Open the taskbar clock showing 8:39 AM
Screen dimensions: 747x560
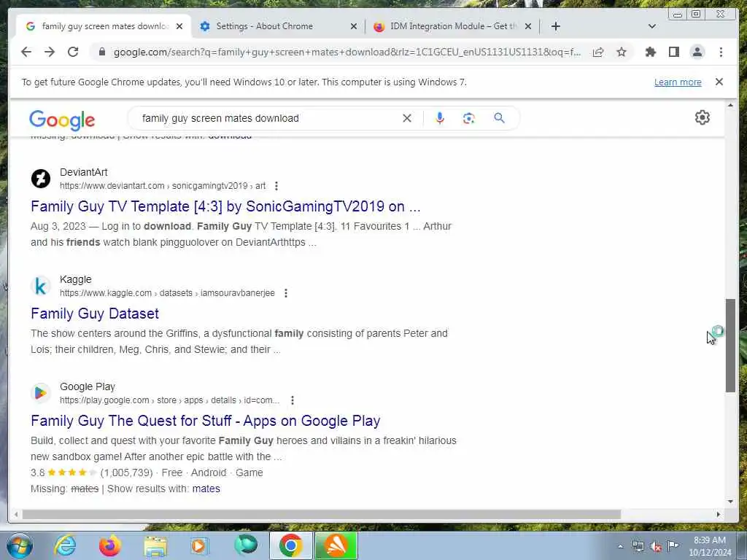[710, 546]
